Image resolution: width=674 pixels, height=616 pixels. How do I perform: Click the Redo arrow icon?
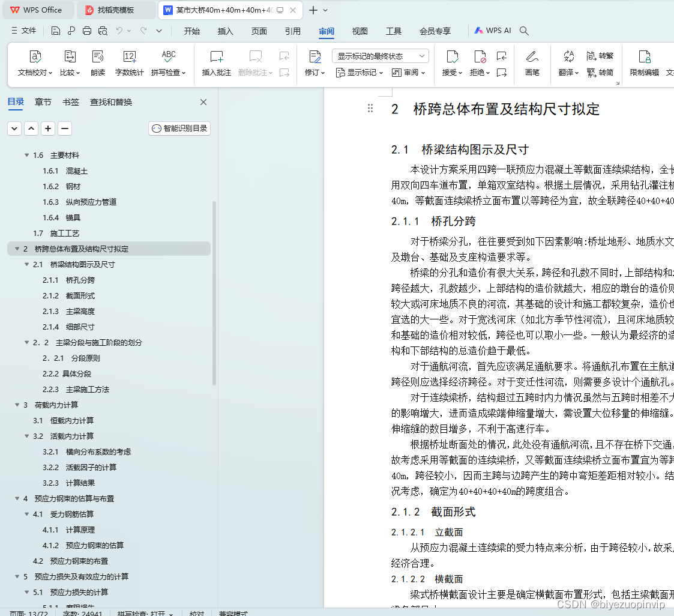pyautogui.click(x=143, y=31)
